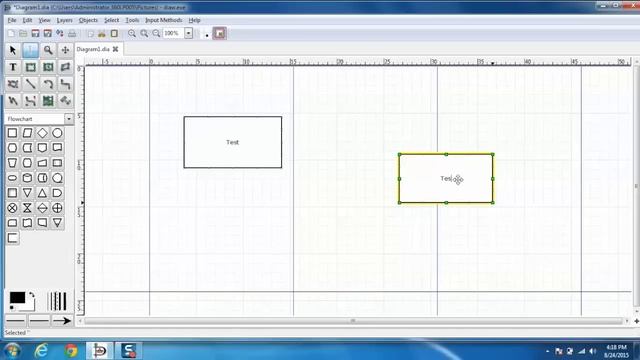Select the Outline tool
This screenshot has height=360, width=640.
[65, 101]
